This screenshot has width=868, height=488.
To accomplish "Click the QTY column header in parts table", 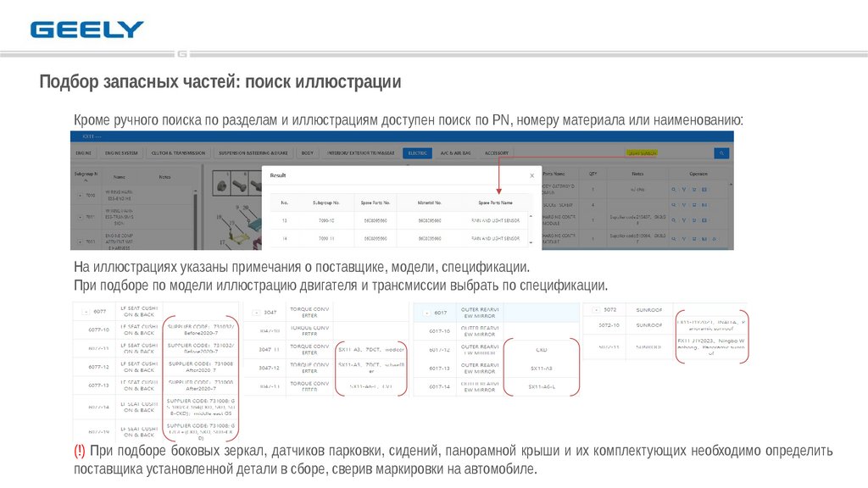I will click(593, 174).
